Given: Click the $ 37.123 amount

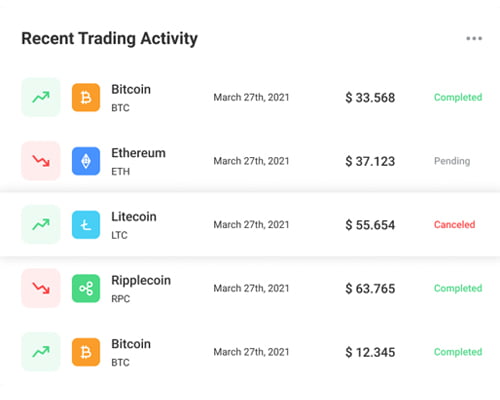Looking at the screenshot, I should [370, 161].
